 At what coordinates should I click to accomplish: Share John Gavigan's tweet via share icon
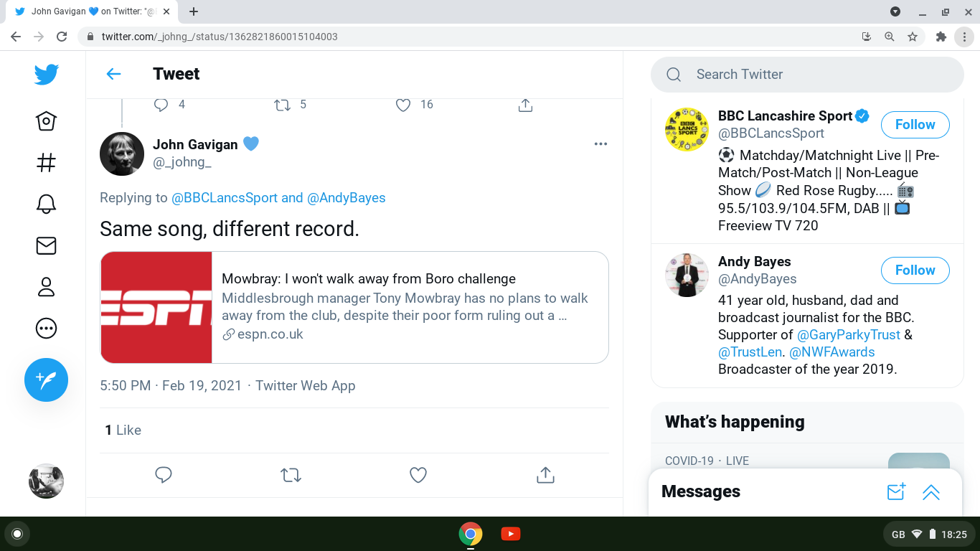coord(545,475)
